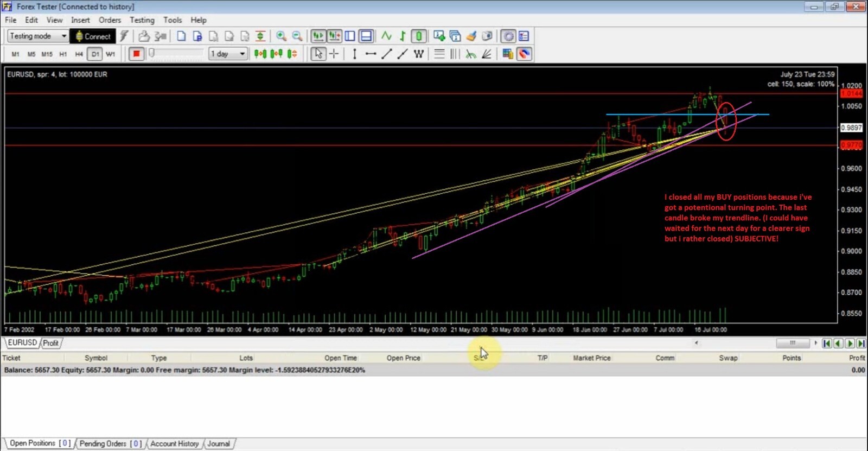Viewport: 868px width, 451px height.
Task: Switch to M1 timeframe
Action: pos(15,54)
